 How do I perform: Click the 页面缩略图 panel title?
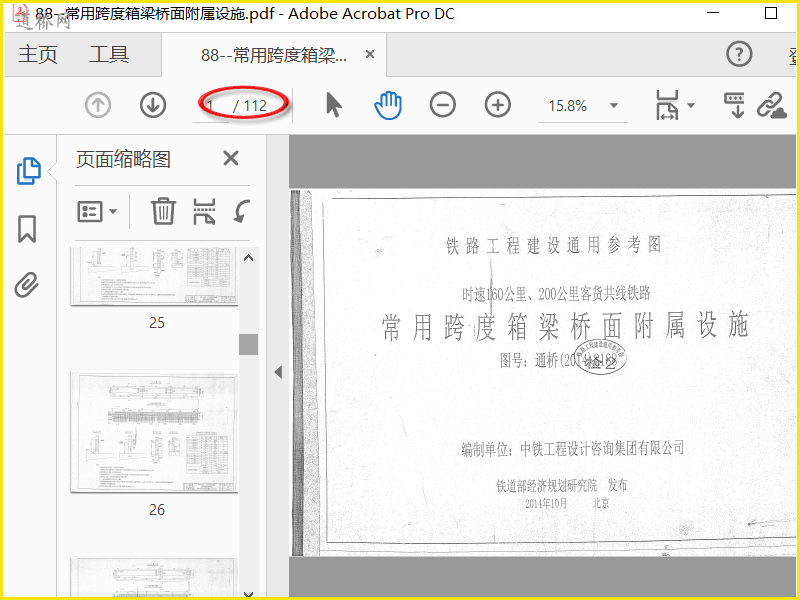[x=123, y=159]
